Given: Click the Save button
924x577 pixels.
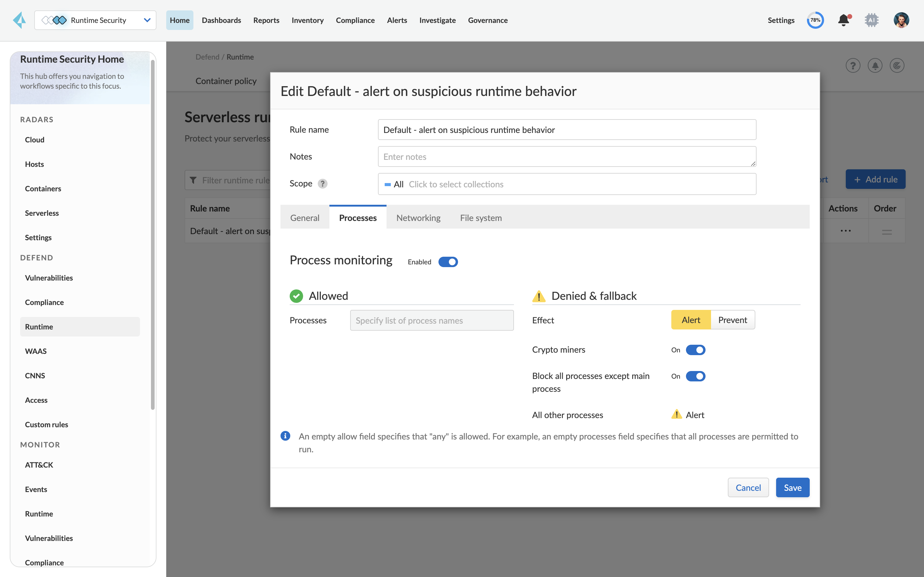Looking at the screenshot, I should [792, 488].
